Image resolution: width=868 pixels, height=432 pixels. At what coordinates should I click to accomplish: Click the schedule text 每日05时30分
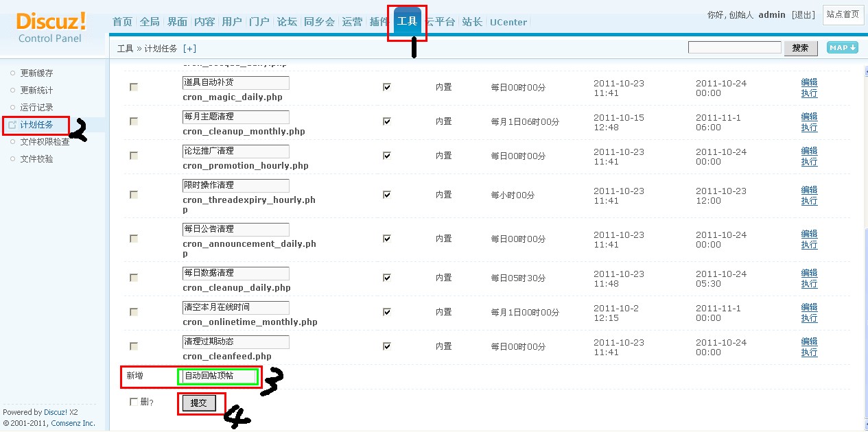pos(519,278)
